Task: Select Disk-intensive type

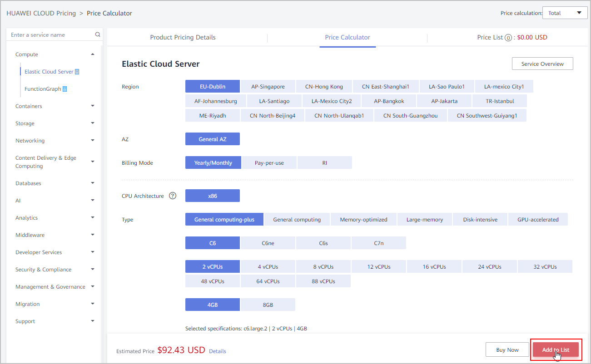Action: pyautogui.click(x=480, y=220)
